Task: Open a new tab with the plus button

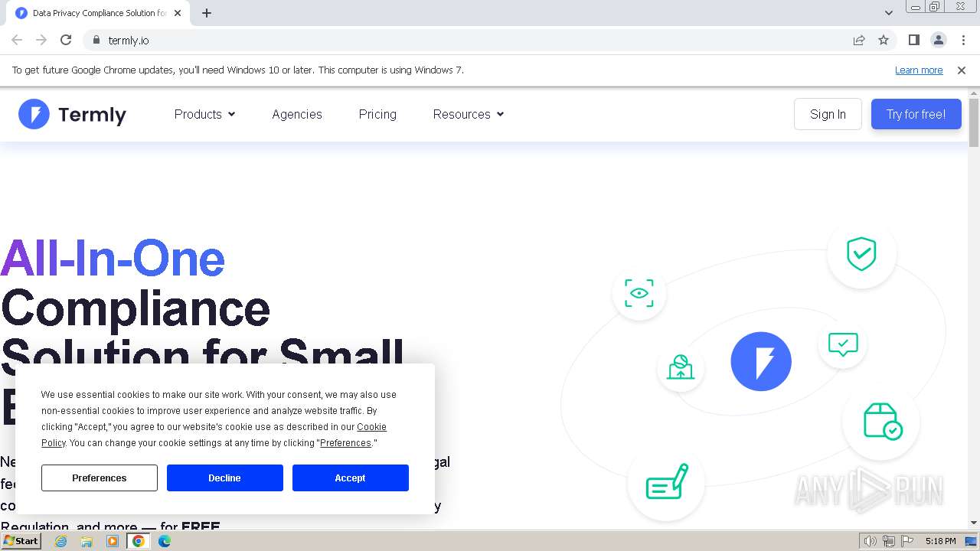Action: (x=207, y=13)
